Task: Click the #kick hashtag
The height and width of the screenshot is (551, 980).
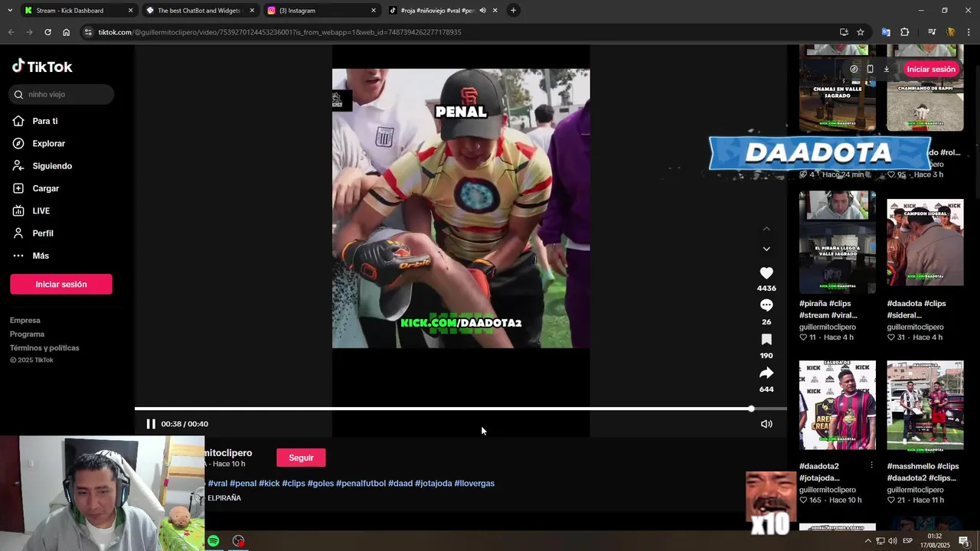Action: coord(269,484)
